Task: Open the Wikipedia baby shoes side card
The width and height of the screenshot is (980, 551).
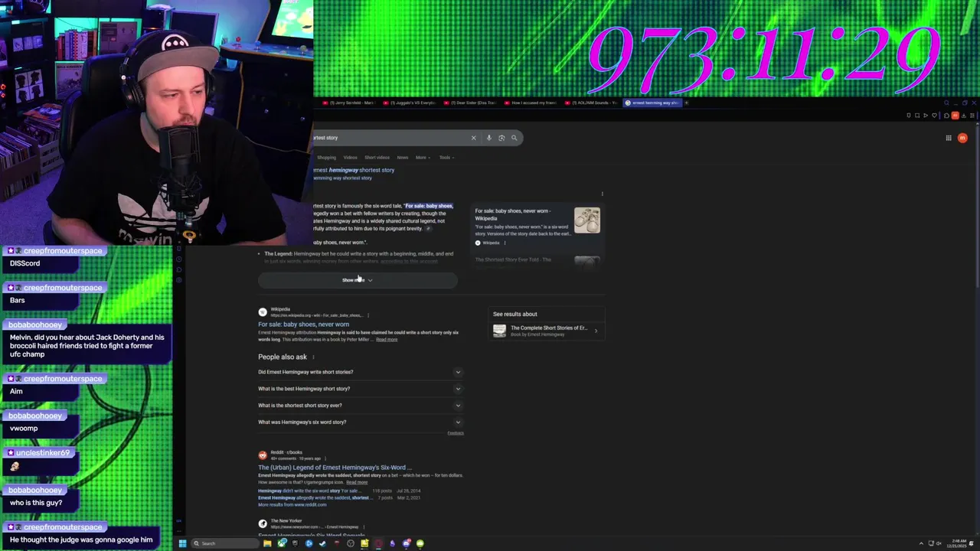Action: [537, 227]
